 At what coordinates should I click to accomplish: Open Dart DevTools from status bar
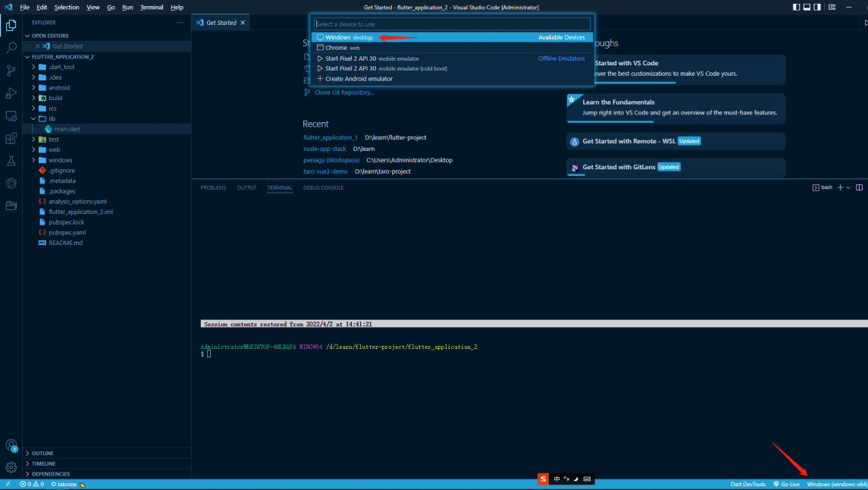[x=748, y=484]
